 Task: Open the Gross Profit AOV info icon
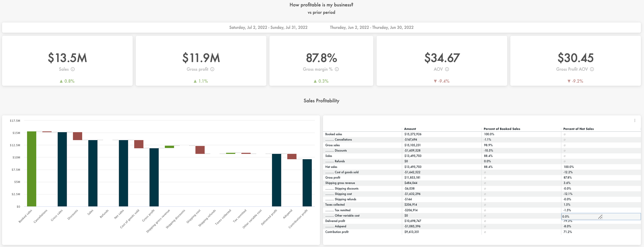tap(592, 69)
